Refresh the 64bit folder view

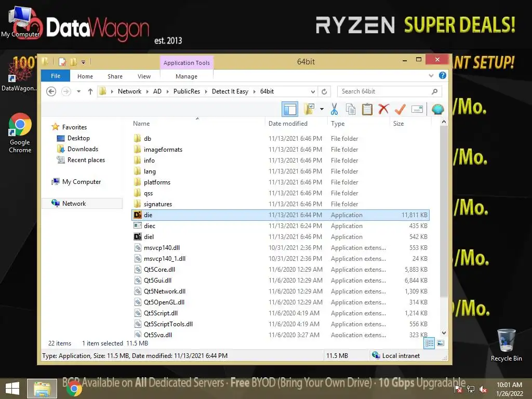324,91
